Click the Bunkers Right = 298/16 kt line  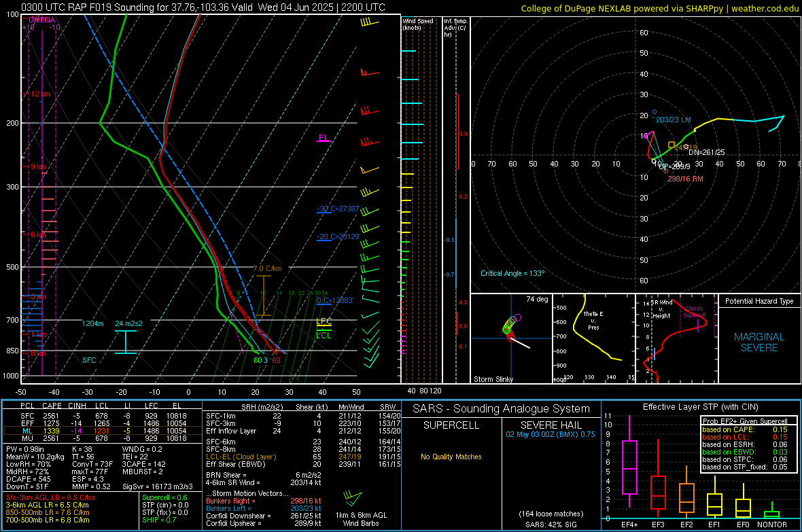264,501
